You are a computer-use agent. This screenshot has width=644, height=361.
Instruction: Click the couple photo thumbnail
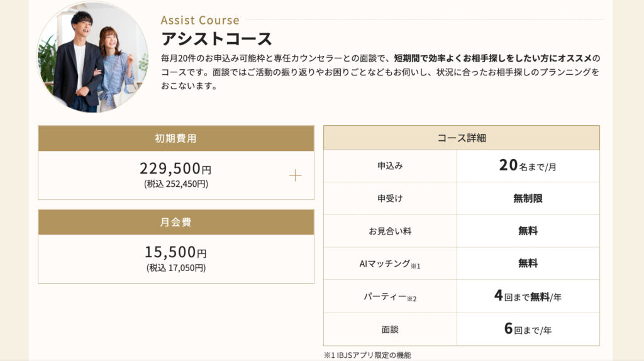(x=93, y=58)
